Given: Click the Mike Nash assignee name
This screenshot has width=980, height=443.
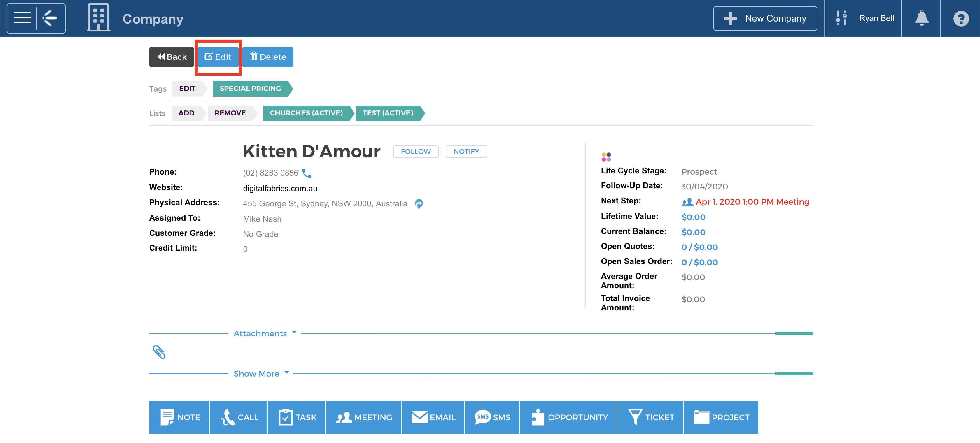Looking at the screenshot, I should point(262,219).
